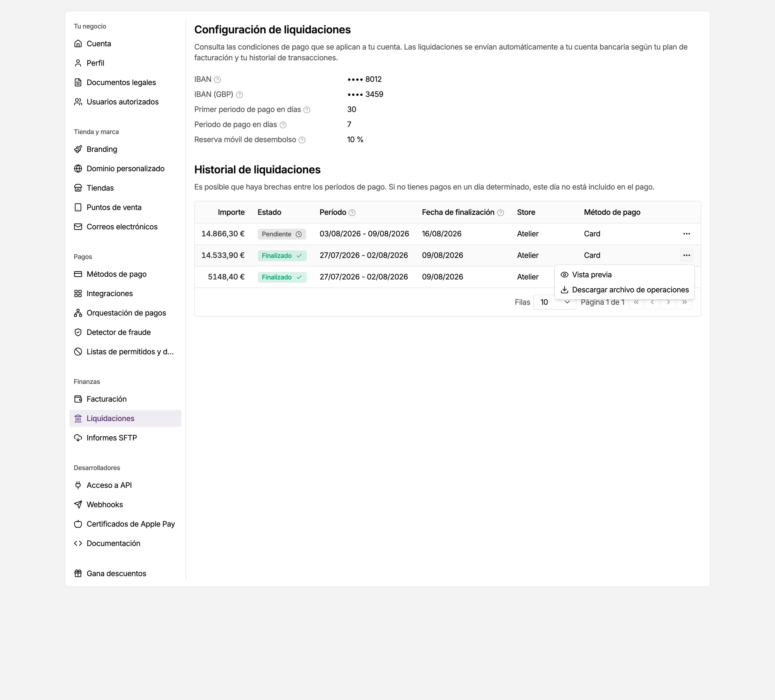This screenshot has height=700, width=775.
Task: Open Cuenta in the sidebar
Action: [125, 43]
